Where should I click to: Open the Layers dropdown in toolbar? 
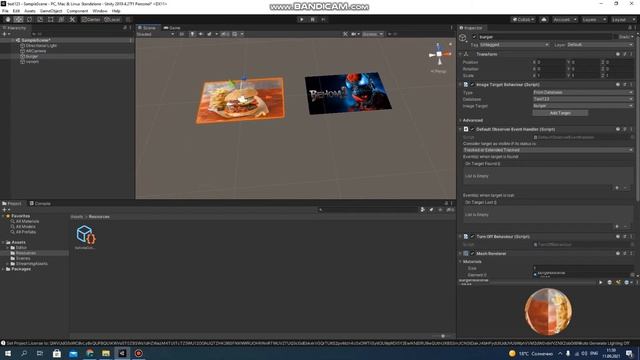594,19
